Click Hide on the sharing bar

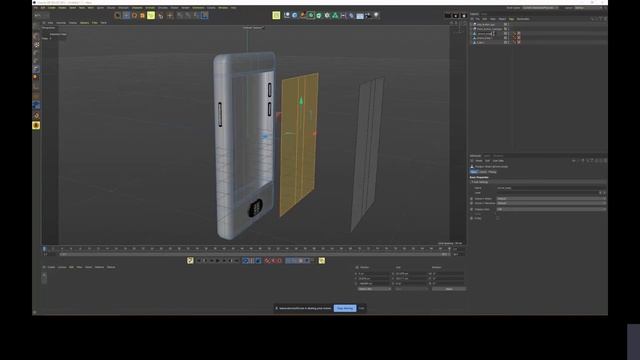[x=361, y=309]
